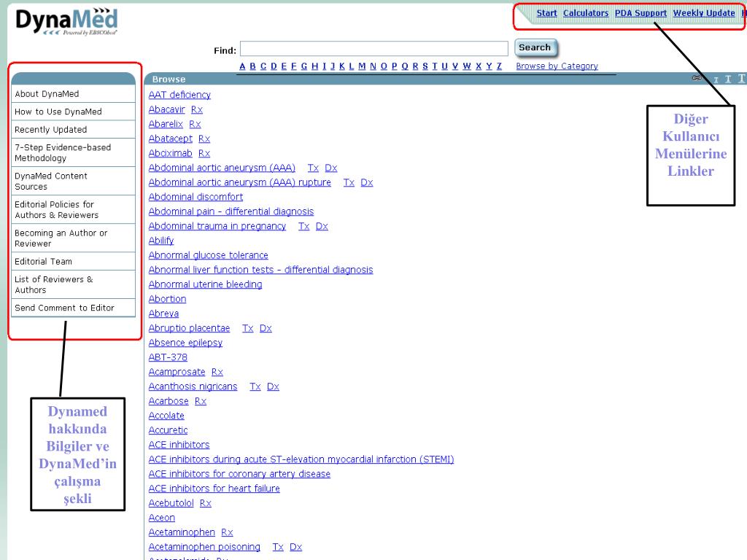
Task: Open Abnormal uterine bleeding topic
Action: point(205,284)
